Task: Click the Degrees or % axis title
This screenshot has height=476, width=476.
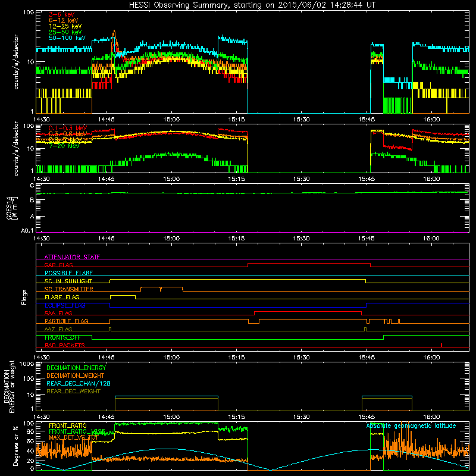Action: (x=15, y=446)
